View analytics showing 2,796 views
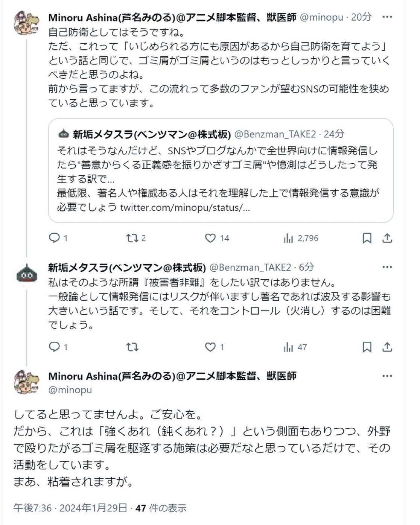This screenshot has width=420, height=525. 289,238
